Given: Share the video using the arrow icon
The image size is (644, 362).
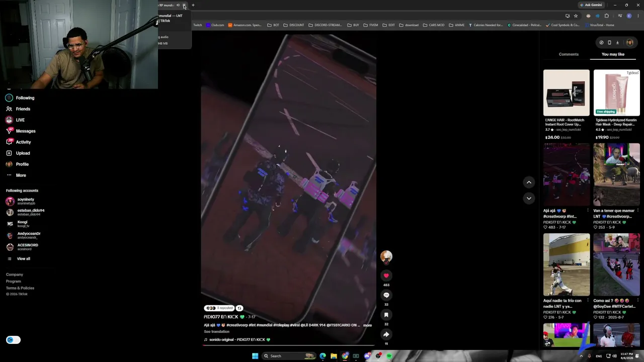Looking at the screenshot, I should (386, 334).
